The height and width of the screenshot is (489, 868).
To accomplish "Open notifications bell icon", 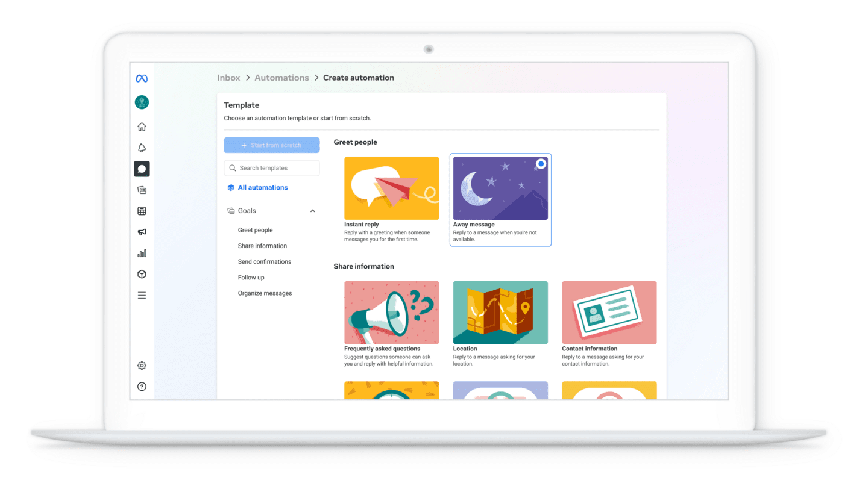I will (x=142, y=148).
